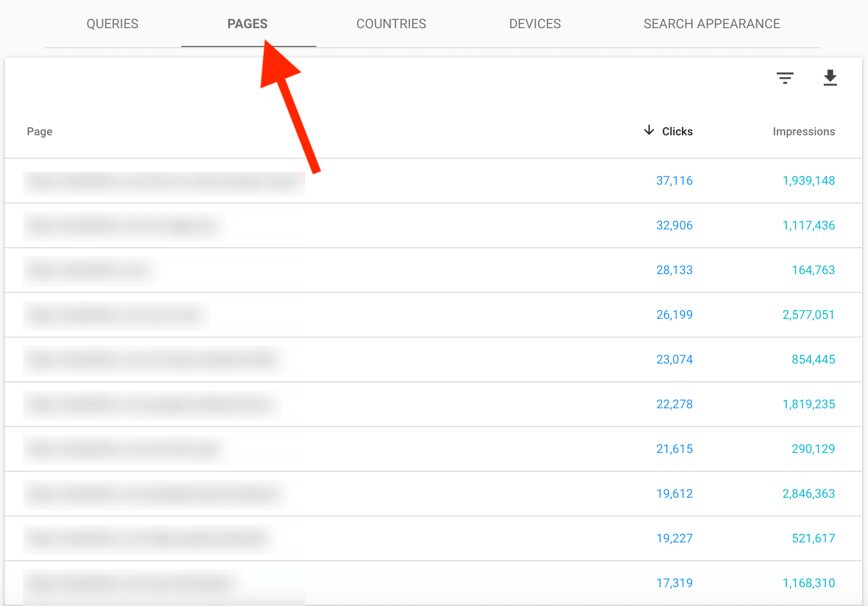The height and width of the screenshot is (606, 868).
Task: Select the 37,116 clicks value
Action: click(x=675, y=181)
